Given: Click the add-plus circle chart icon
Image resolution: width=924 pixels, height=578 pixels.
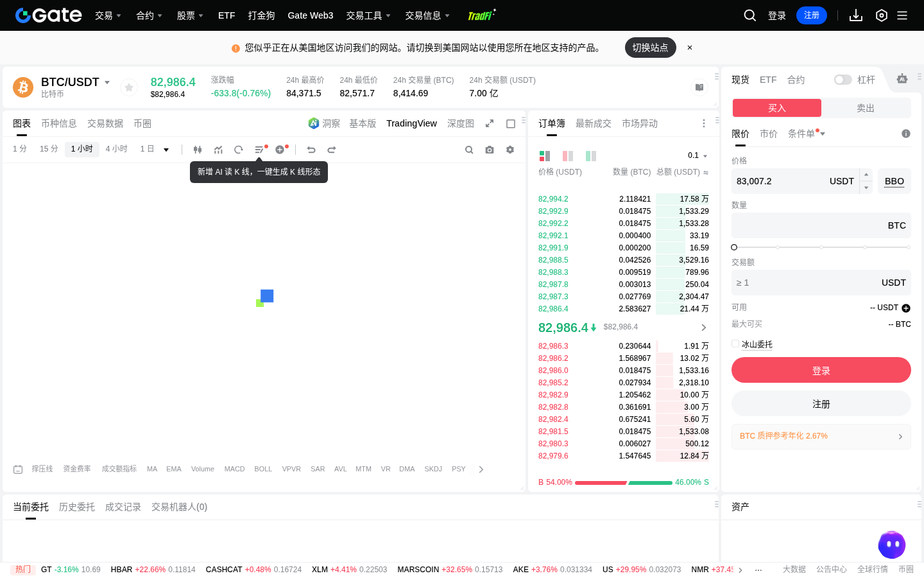Looking at the screenshot, I should click(280, 150).
